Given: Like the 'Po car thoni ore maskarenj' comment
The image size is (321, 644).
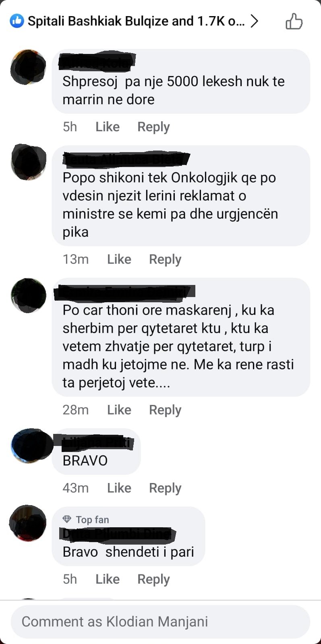Looking at the screenshot, I should [x=119, y=410].
